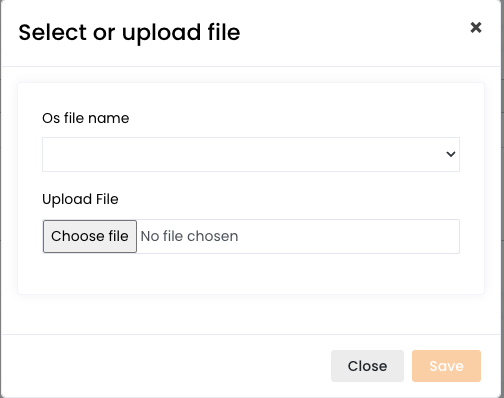Click the gray Close button
This screenshot has width=504, height=398.
[x=367, y=366]
